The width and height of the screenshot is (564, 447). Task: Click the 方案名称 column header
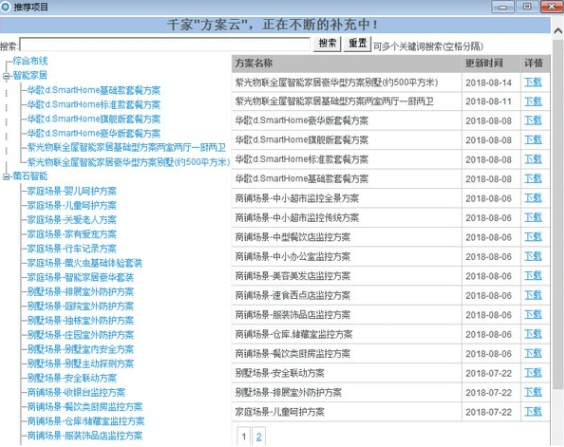coord(254,63)
